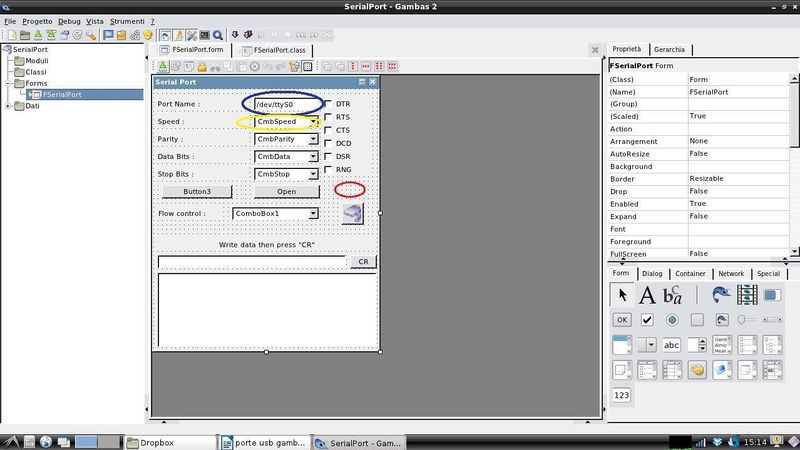The width and height of the screenshot is (800, 450).
Task: Click the Step Into down-arrow debug icon
Action: point(235,35)
